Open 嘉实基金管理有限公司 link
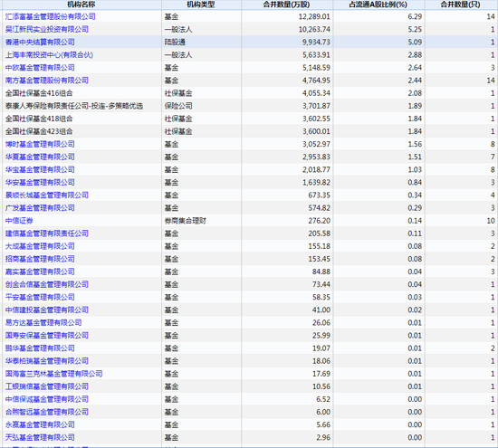Image resolution: width=498 pixels, height=448 pixels. click(x=40, y=272)
